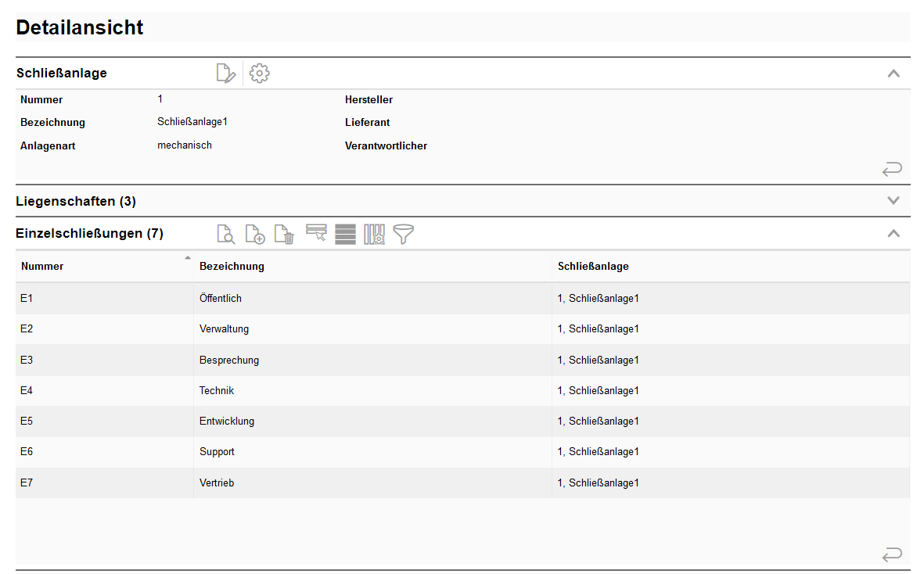Image resolution: width=924 pixels, height=574 pixels.
Task: Sort table by Nummer column header
Action: pos(42,266)
